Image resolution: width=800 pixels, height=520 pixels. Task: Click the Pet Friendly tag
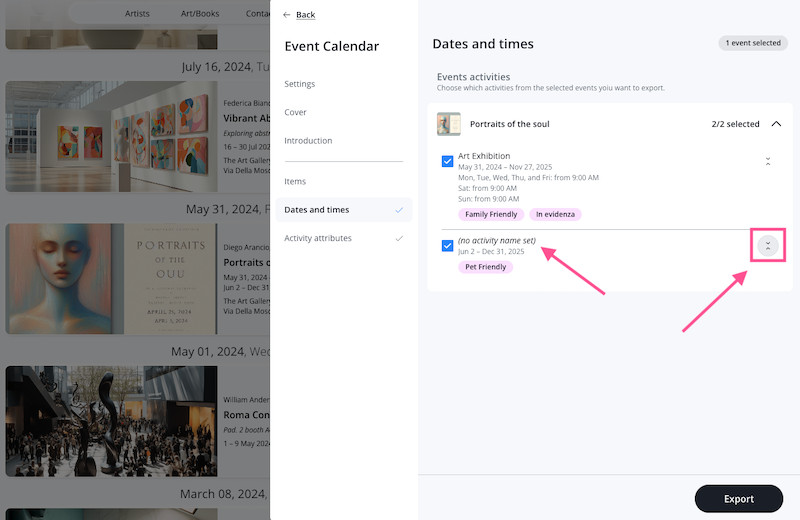tap(485, 267)
